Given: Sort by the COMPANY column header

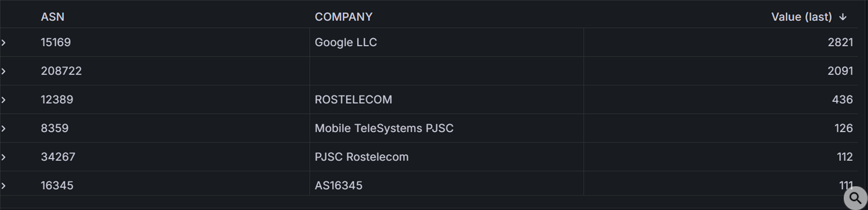Looking at the screenshot, I should (x=344, y=17).
